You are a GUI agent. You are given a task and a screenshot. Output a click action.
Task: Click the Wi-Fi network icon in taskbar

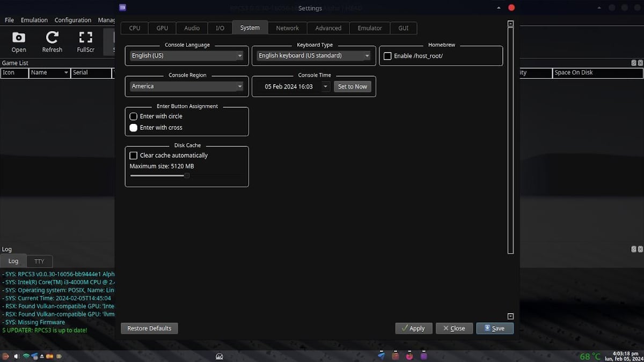point(26,356)
